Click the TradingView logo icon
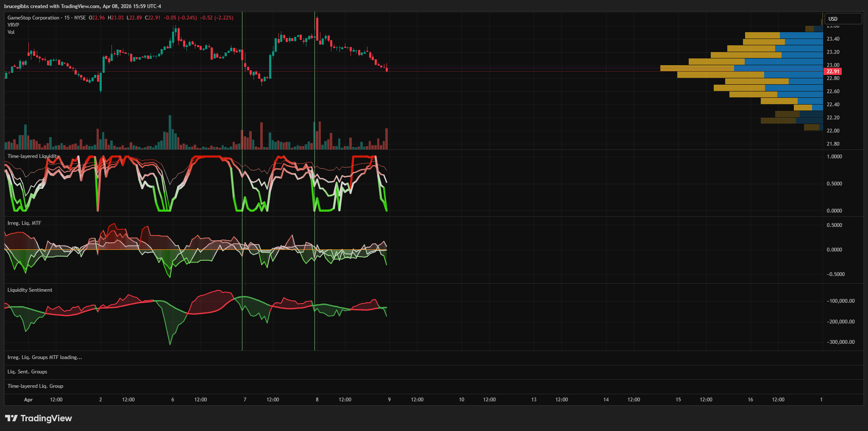The image size is (868, 431). point(11,418)
